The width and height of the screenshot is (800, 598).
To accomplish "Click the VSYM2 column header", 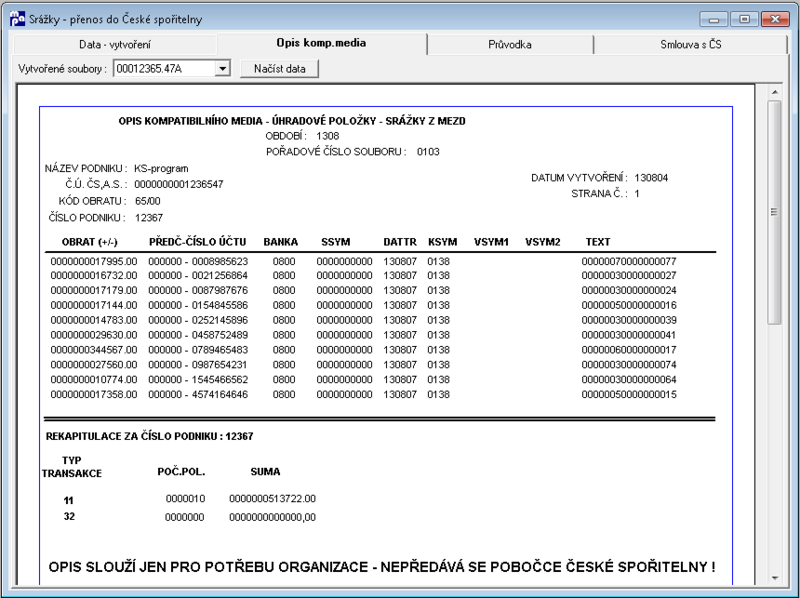I will (x=543, y=242).
